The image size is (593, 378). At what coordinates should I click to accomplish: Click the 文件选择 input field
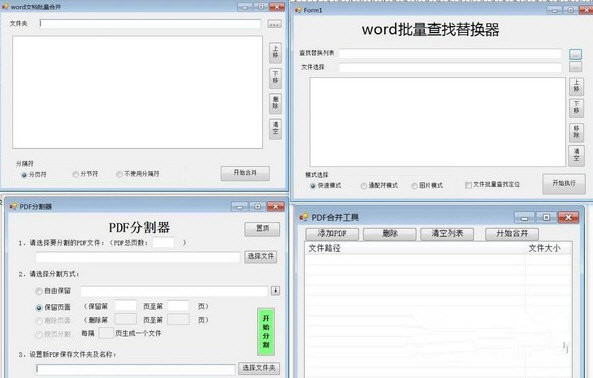(450, 67)
